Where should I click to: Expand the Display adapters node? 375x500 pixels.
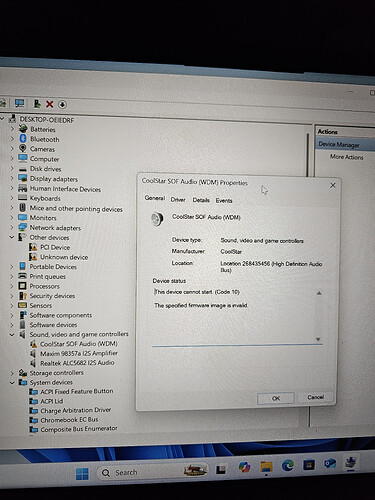pos(12,178)
